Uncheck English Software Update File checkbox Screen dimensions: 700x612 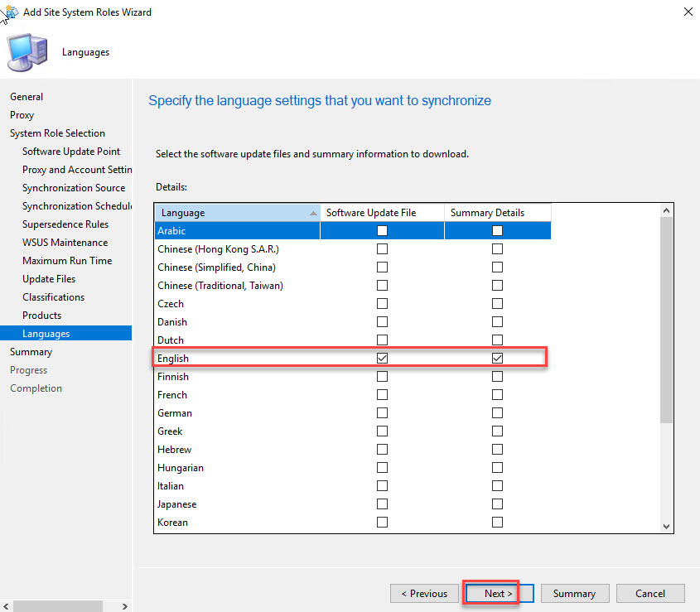point(382,359)
